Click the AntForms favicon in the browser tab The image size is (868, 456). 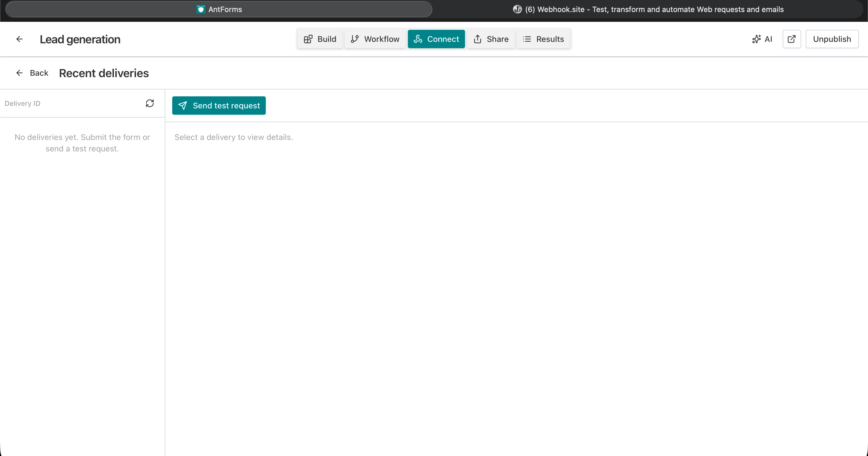(201, 9)
